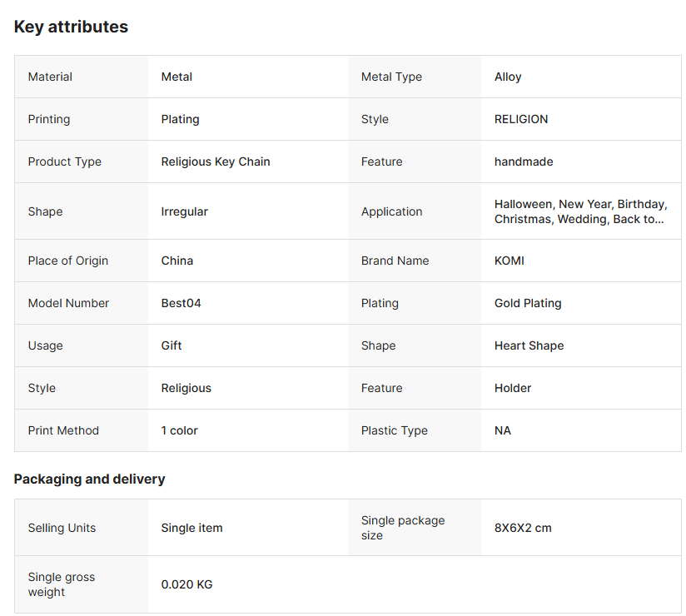This screenshot has height=616, width=686.
Task: Click the Single item value
Action: pos(191,528)
